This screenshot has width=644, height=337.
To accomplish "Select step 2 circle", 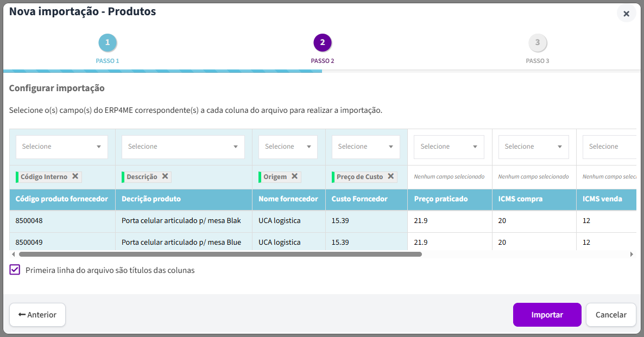I will [323, 42].
